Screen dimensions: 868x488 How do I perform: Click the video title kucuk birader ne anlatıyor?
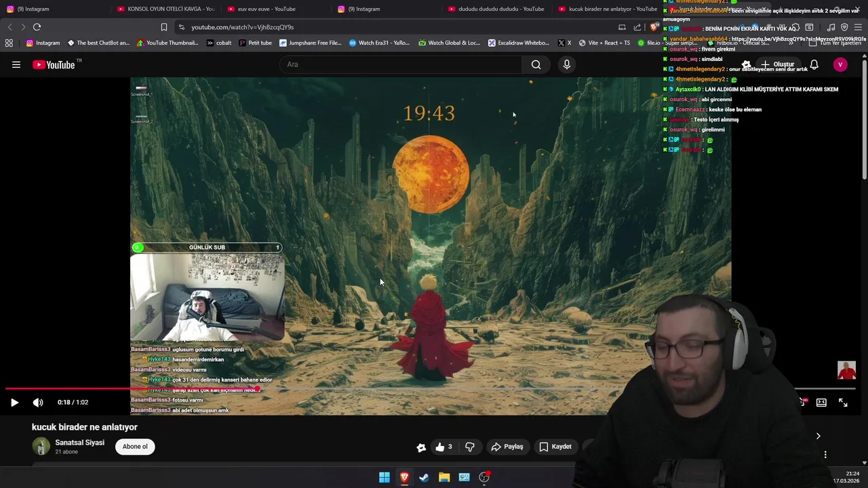(x=85, y=427)
